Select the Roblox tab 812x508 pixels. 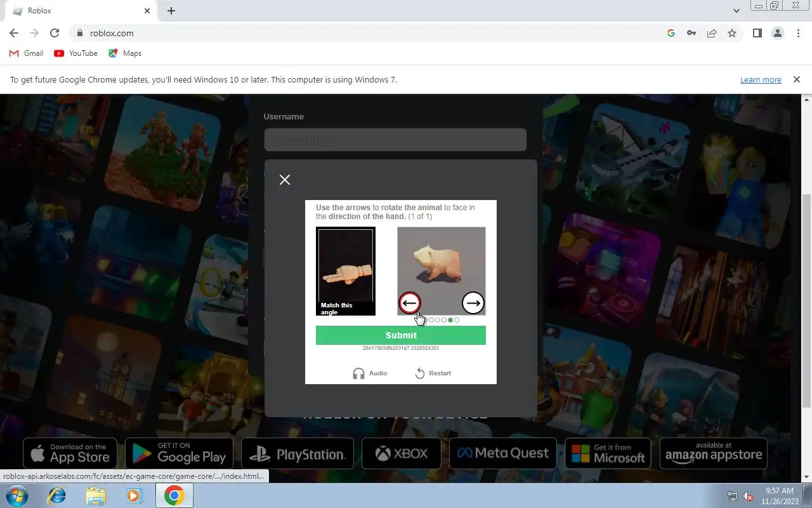click(x=79, y=11)
